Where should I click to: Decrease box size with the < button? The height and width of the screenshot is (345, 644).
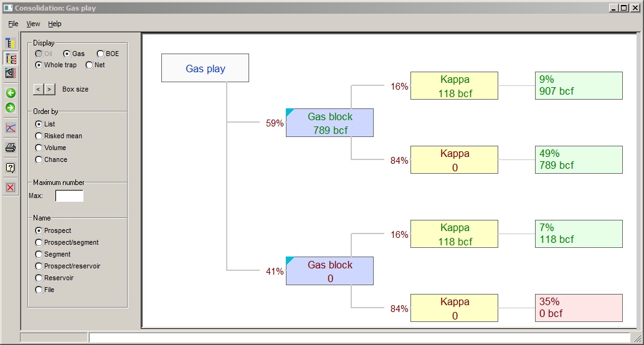click(x=38, y=89)
